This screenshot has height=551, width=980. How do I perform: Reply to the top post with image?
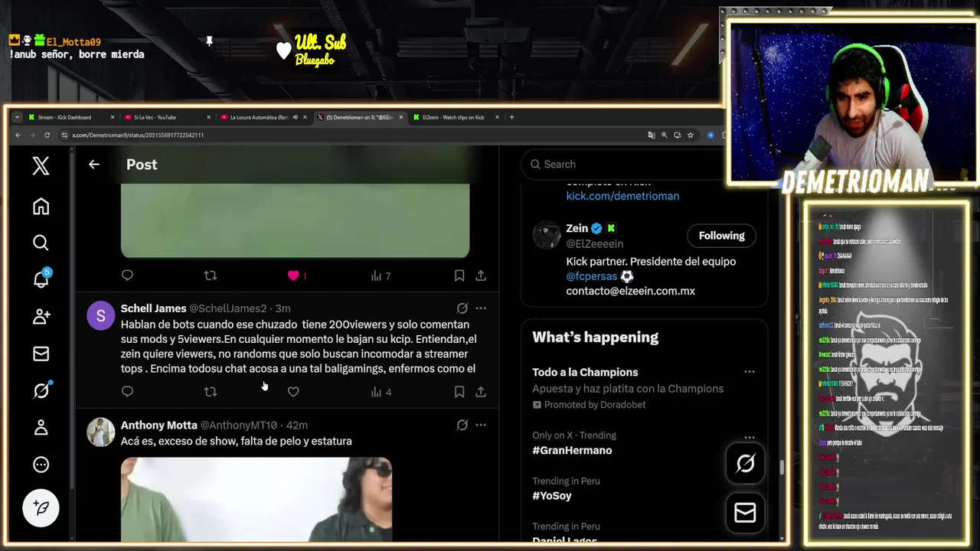pyautogui.click(x=127, y=275)
